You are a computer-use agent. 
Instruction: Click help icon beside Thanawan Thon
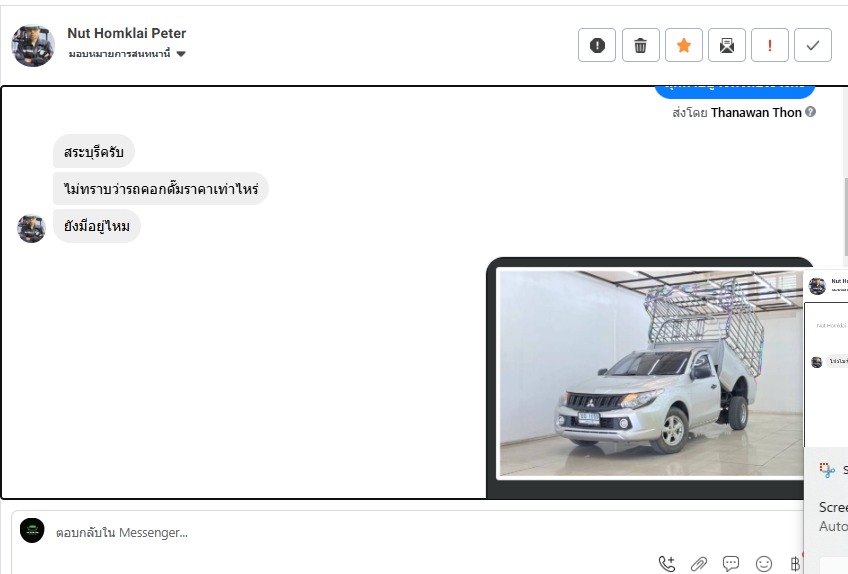click(x=810, y=112)
